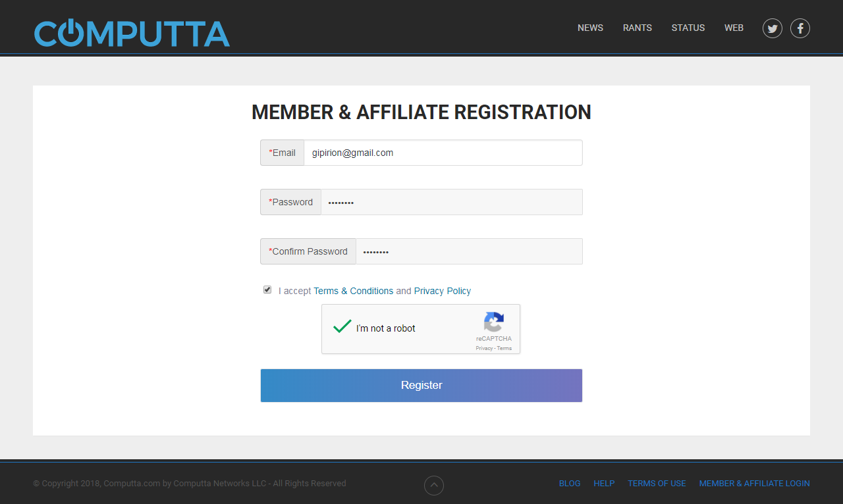Screen dimensions: 843x504
Task: Open reCAPTCHA Terms link
Action: (504, 348)
